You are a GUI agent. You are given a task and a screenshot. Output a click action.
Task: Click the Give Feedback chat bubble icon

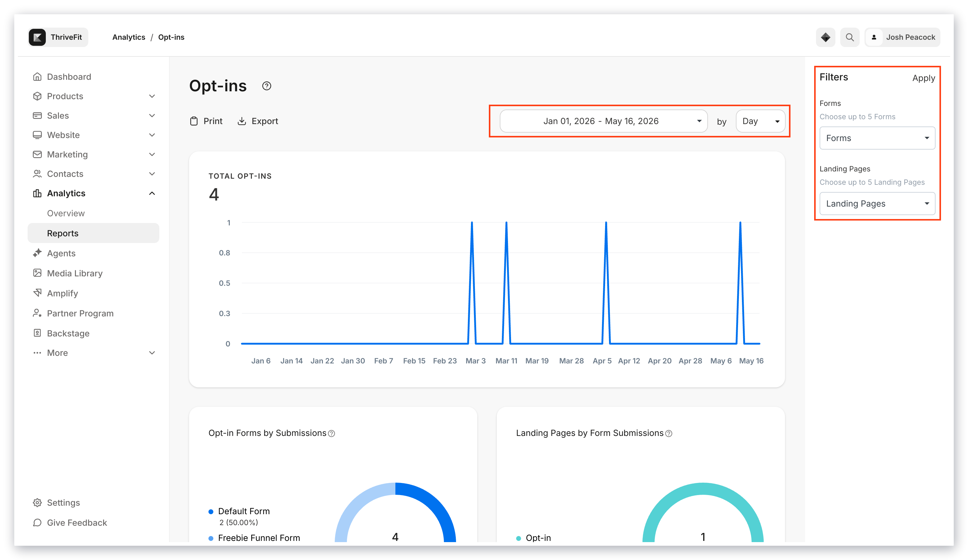pyautogui.click(x=37, y=523)
